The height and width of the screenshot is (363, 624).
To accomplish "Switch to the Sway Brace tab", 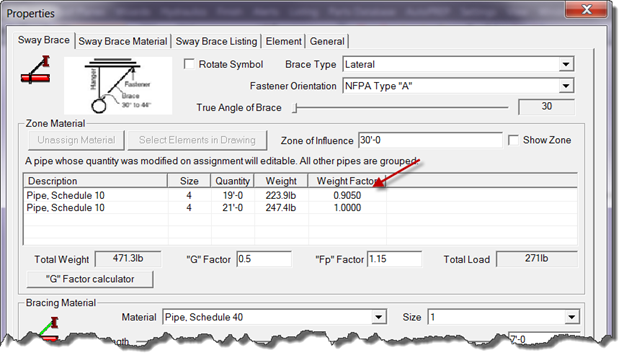I will point(44,40).
